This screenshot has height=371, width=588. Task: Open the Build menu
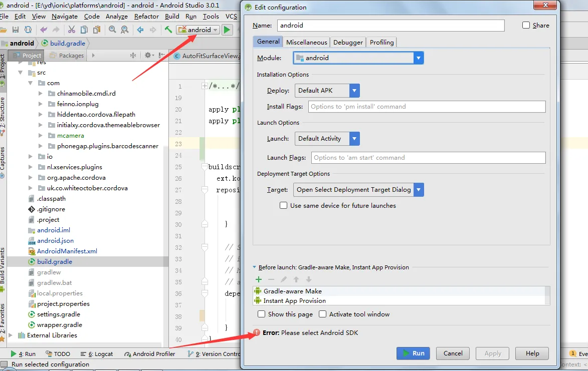[x=172, y=17]
